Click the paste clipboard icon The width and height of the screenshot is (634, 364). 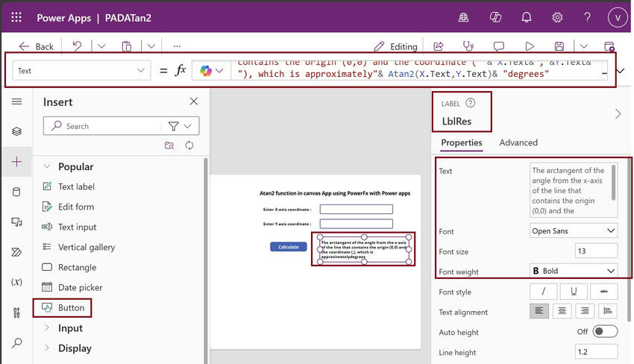(127, 46)
